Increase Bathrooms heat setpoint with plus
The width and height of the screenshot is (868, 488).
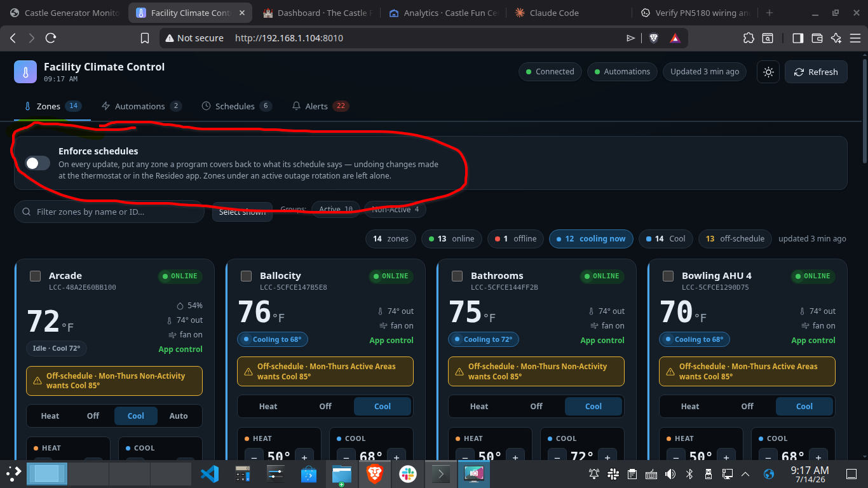(515, 457)
